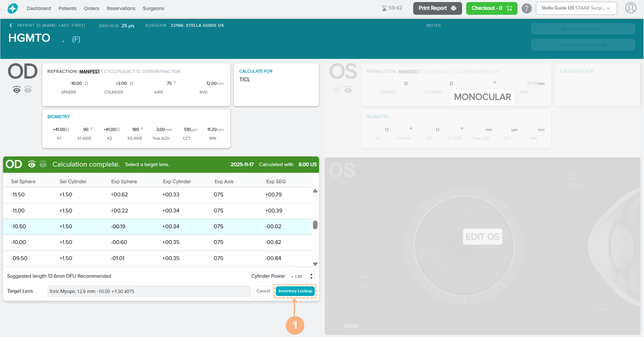This screenshot has height=337, width=644.
Task: Click the STAAR star logo icon
Action: point(13,8)
